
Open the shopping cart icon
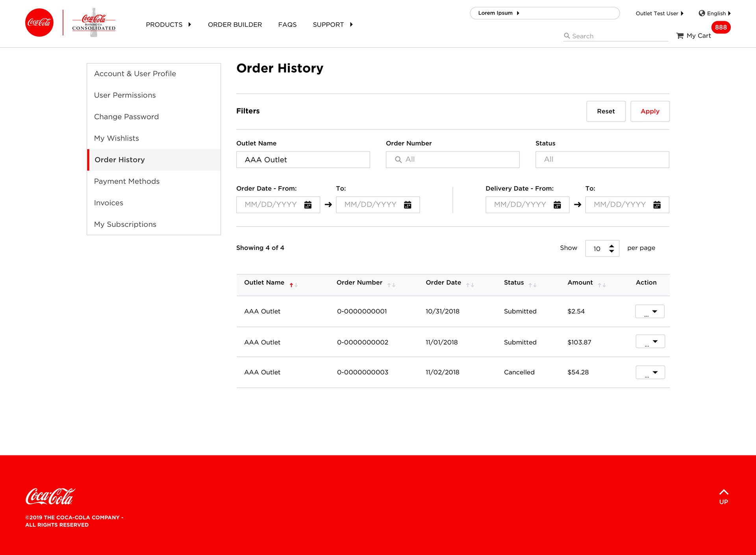coord(680,36)
